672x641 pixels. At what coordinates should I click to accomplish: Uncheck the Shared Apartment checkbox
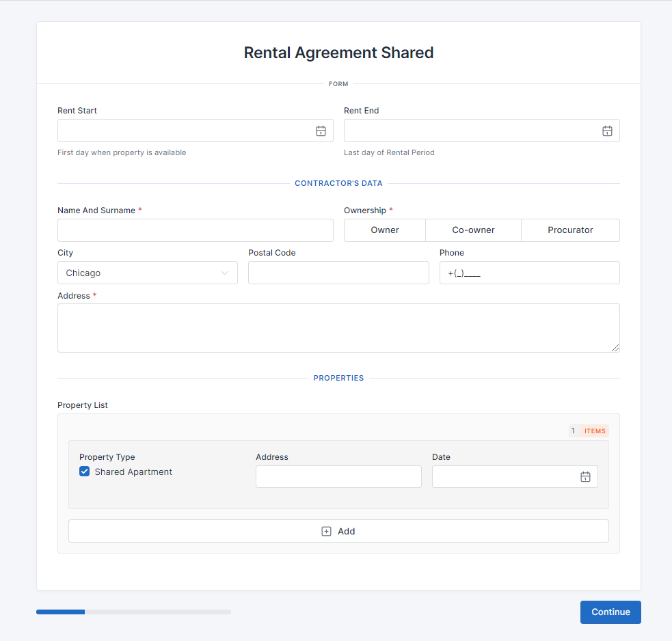pos(85,472)
